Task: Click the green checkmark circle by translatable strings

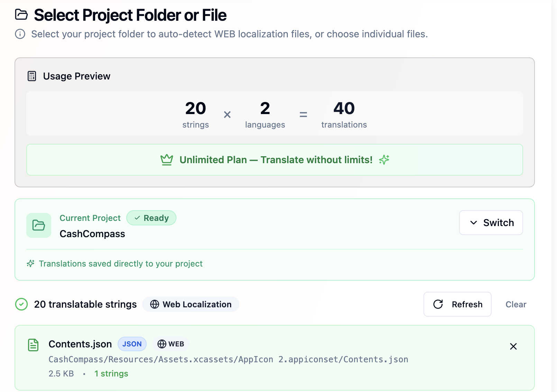Action: tap(21, 304)
